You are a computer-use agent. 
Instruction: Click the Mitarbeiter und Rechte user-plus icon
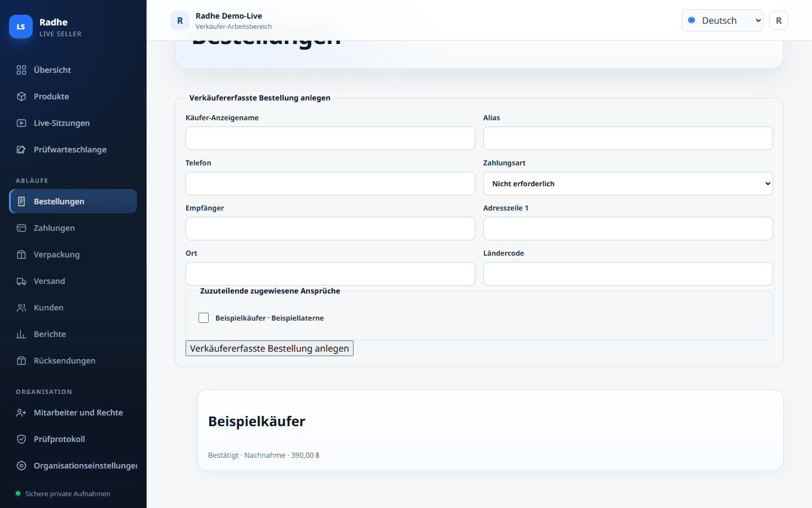point(21,413)
